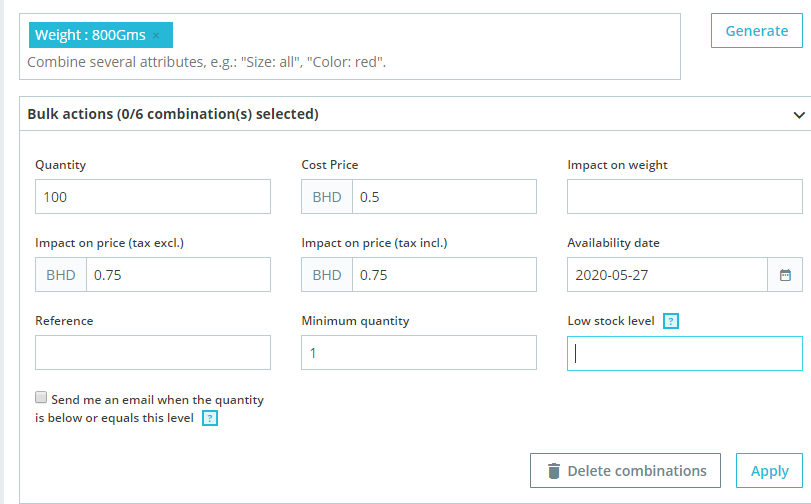811x504 pixels.
Task: Select the Impact on weight field
Action: click(684, 197)
